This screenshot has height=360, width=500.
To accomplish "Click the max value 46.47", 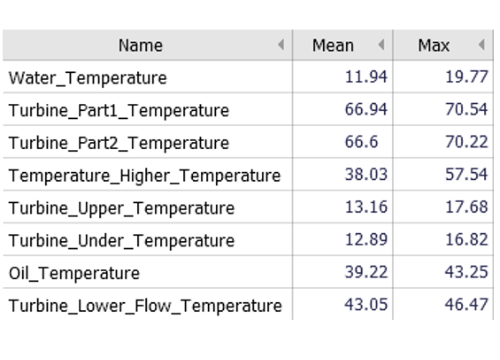I will [467, 304].
